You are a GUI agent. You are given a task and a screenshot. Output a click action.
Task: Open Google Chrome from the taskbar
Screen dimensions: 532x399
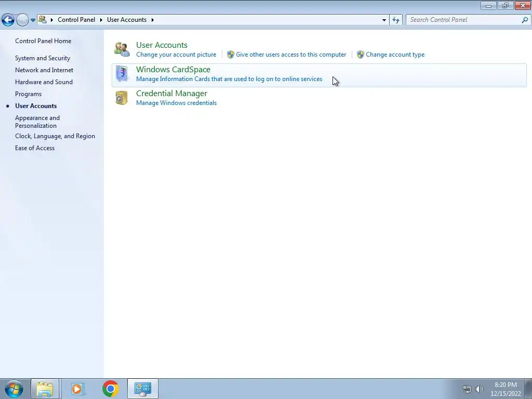coord(111,389)
